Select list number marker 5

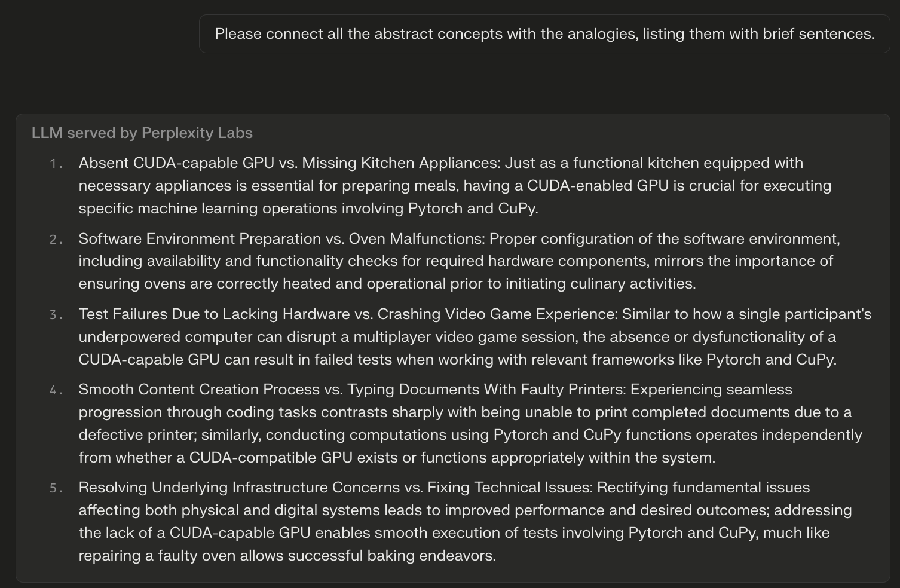[x=56, y=488]
